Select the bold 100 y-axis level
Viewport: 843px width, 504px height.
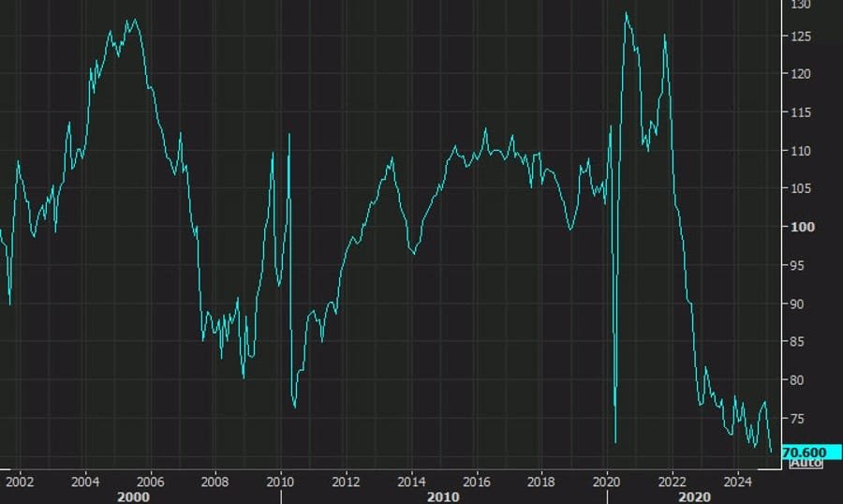point(800,227)
